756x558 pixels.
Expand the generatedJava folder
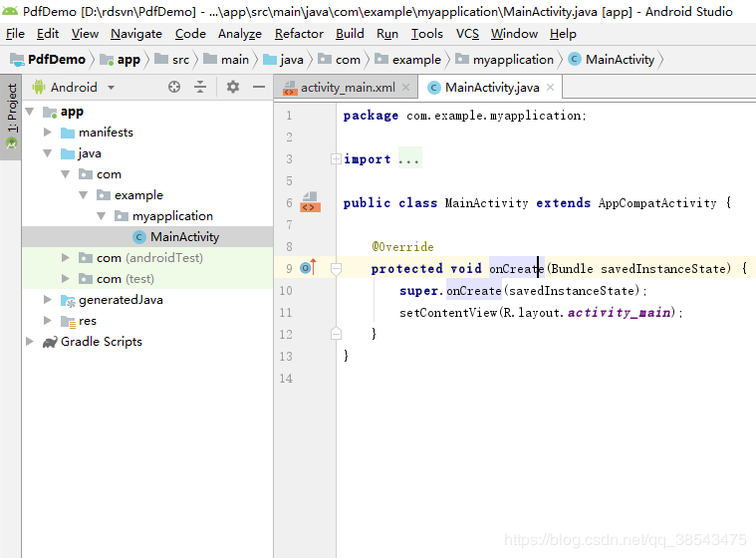click(x=47, y=300)
